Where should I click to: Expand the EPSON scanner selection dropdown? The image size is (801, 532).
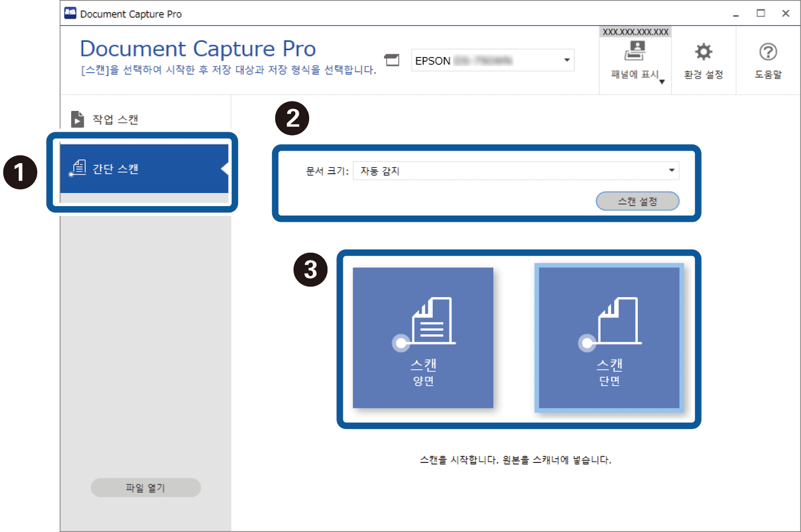pos(567,60)
